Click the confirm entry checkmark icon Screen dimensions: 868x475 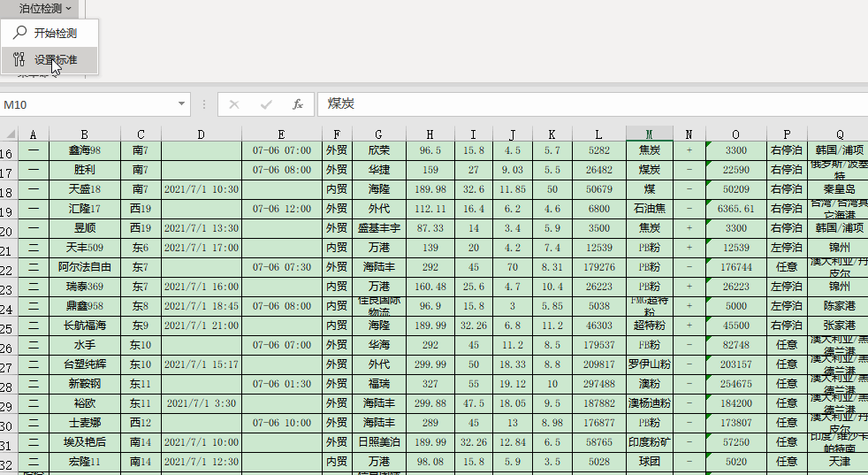[x=266, y=104]
